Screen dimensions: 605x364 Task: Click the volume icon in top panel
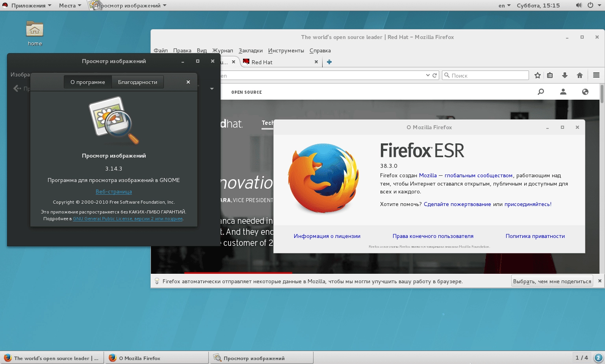pyautogui.click(x=579, y=5)
